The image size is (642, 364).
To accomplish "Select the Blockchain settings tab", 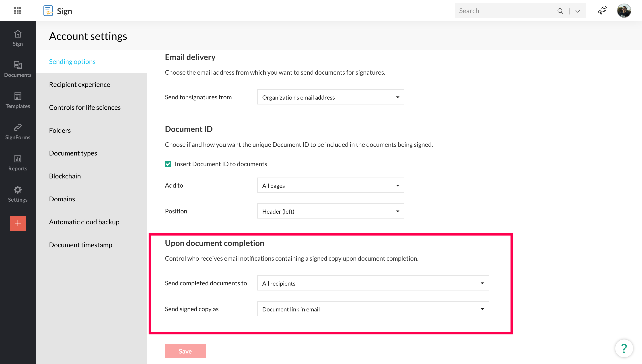I will (65, 176).
